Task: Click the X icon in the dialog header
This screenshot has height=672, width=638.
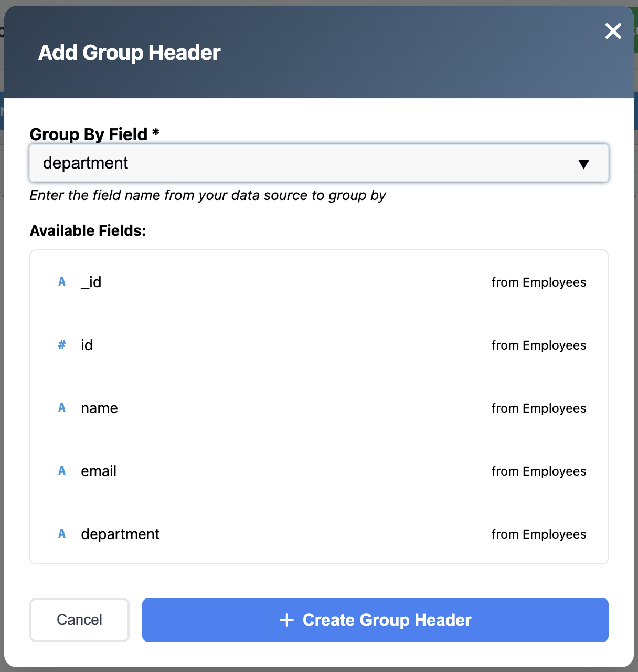Action: tap(613, 31)
